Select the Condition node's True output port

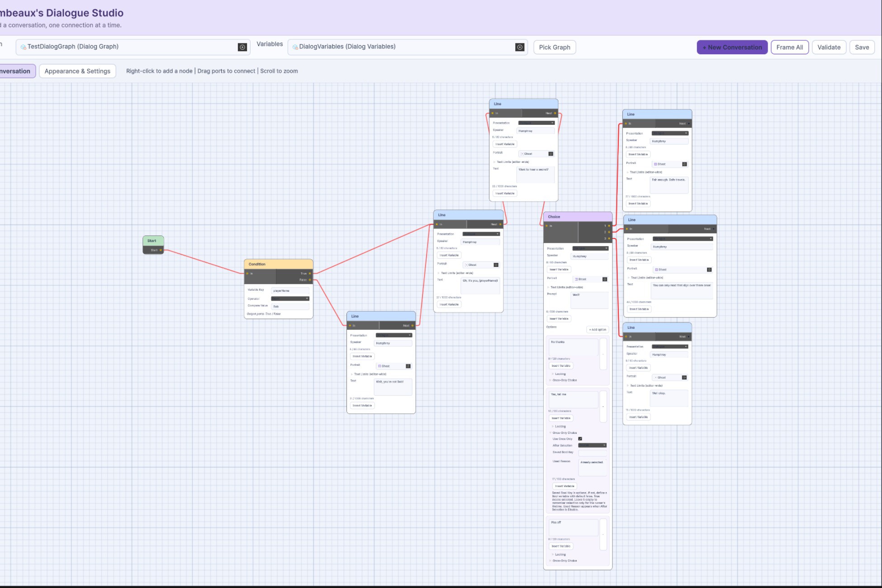pos(310,273)
